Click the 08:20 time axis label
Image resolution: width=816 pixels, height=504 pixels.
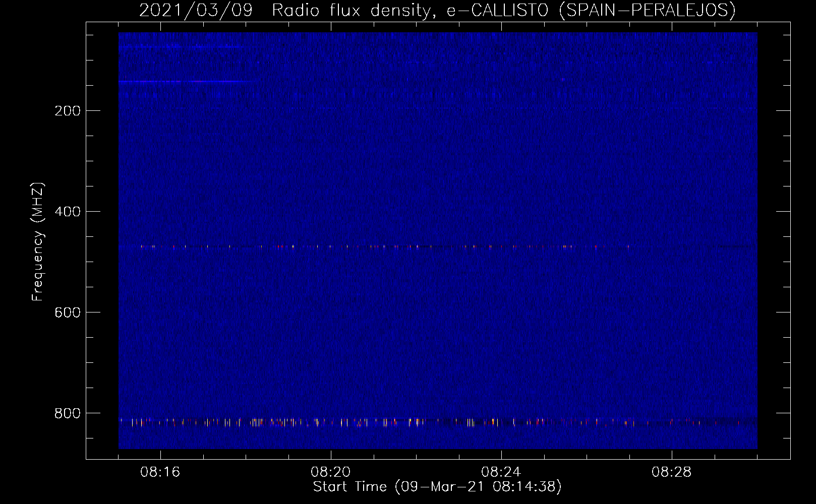(330, 472)
